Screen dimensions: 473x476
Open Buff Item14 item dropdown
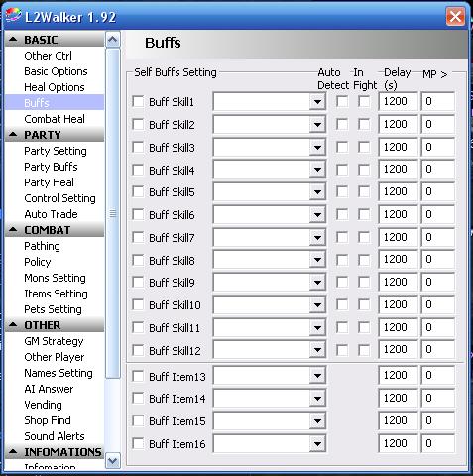click(x=317, y=399)
